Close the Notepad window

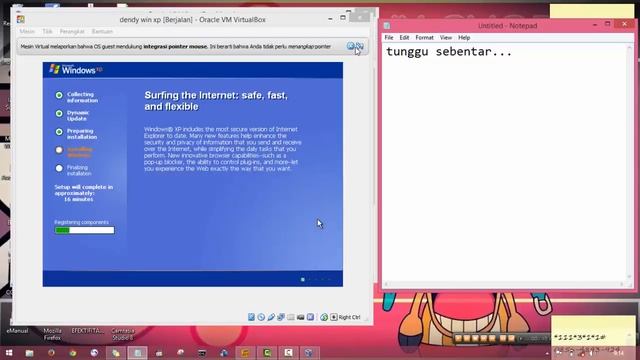624,24
